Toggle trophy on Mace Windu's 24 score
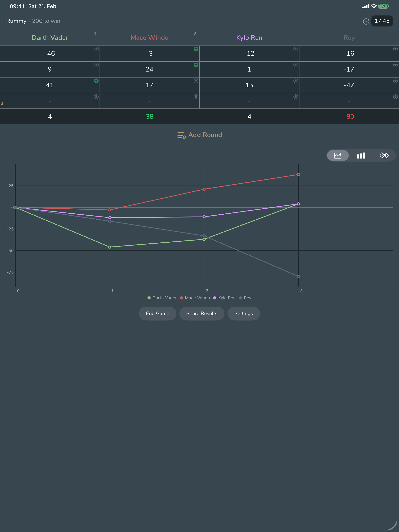Viewport: 399px width, 532px height. click(196, 65)
